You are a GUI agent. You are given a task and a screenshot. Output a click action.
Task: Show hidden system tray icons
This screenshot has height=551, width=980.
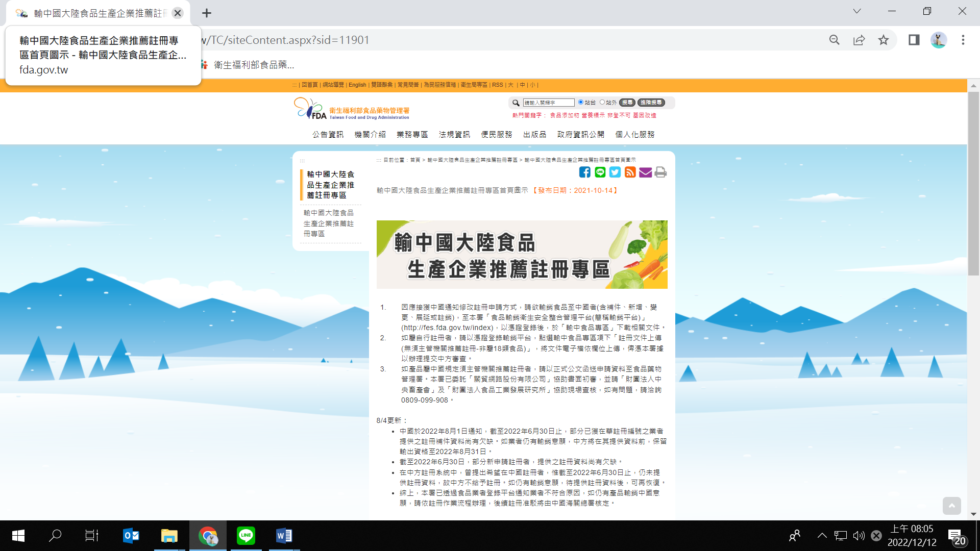(822, 536)
